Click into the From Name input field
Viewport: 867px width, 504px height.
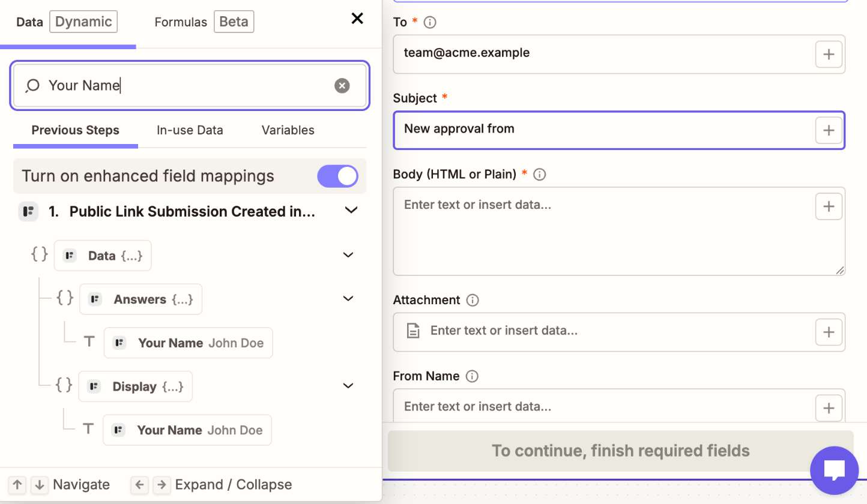619,406
